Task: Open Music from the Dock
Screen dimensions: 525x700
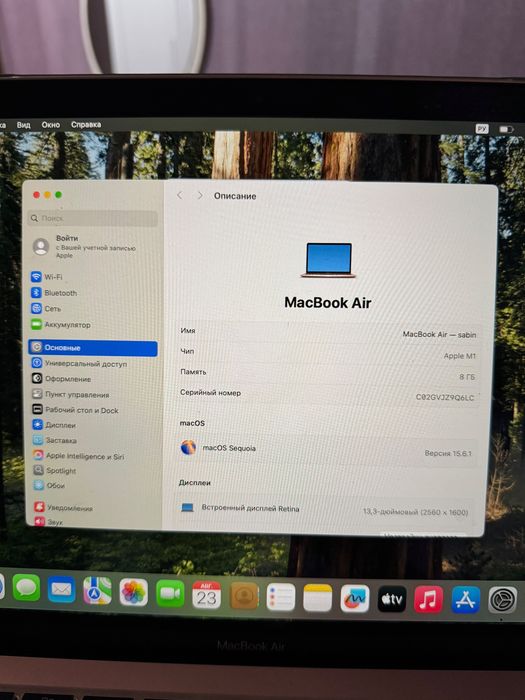Action: coord(429,600)
